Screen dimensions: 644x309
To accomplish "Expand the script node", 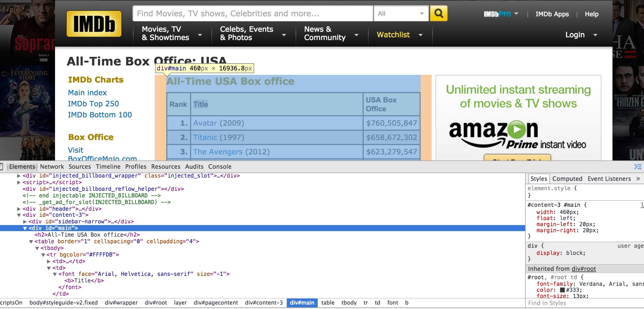I will click(x=19, y=182).
